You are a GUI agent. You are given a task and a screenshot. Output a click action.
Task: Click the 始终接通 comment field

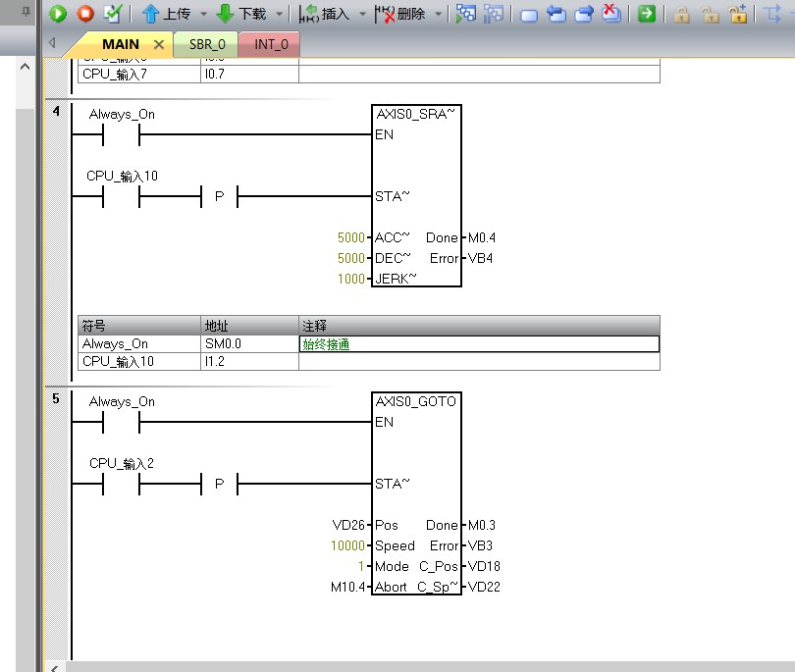[478, 344]
